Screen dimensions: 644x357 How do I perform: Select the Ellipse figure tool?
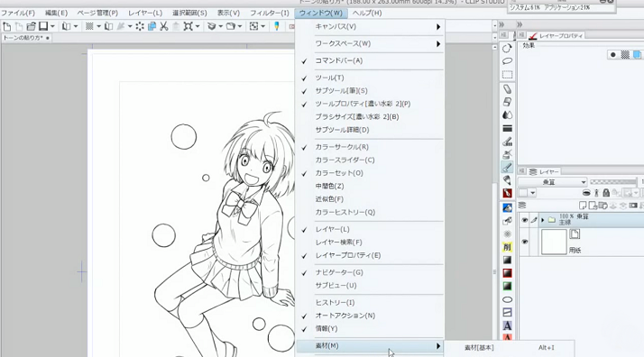[x=507, y=299]
